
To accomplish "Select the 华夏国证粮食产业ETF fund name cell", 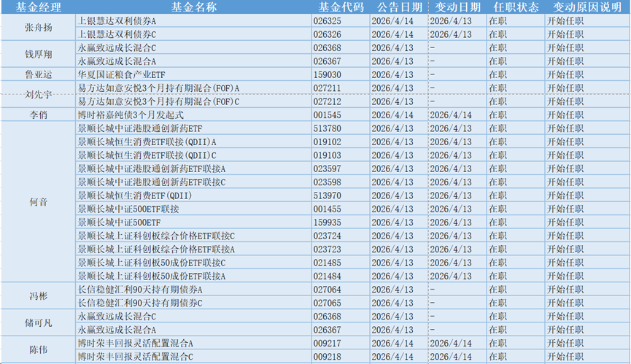I will tap(193, 74).
